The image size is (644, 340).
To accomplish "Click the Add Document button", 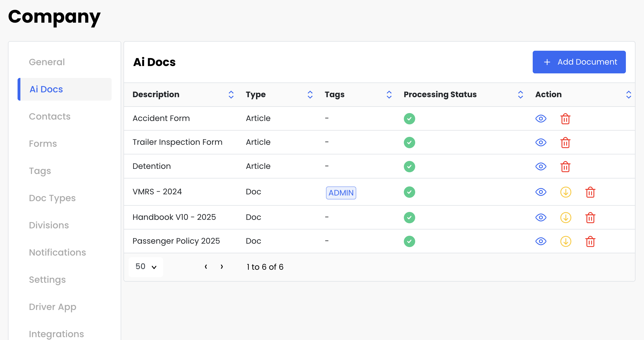I will click(579, 62).
